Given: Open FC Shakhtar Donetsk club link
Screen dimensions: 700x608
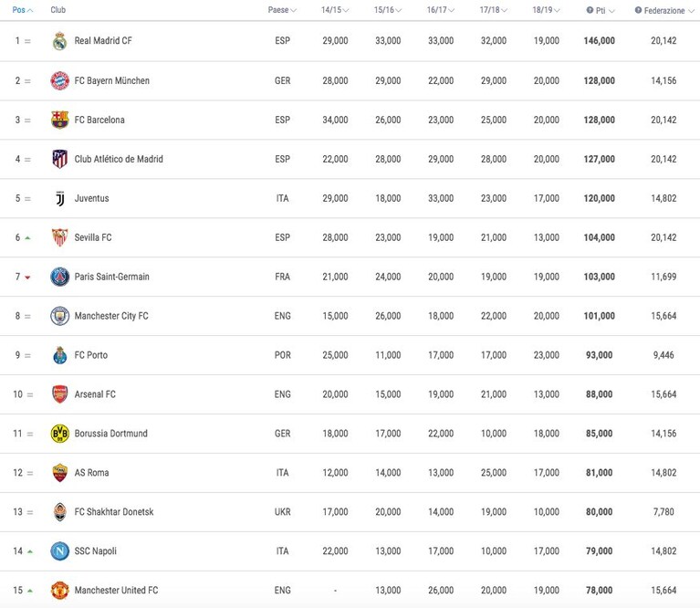Looking at the screenshot, I should [114, 512].
